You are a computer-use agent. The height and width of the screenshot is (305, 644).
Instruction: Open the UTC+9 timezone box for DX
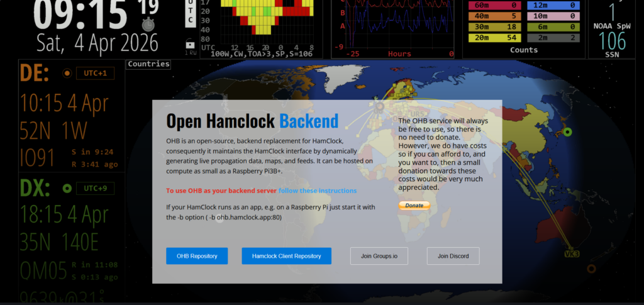(x=96, y=188)
